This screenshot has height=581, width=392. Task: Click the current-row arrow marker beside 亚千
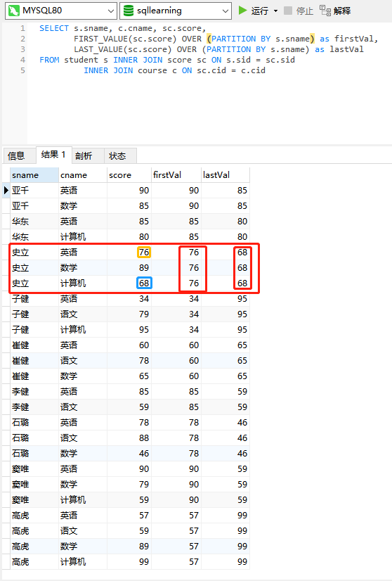[6, 191]
